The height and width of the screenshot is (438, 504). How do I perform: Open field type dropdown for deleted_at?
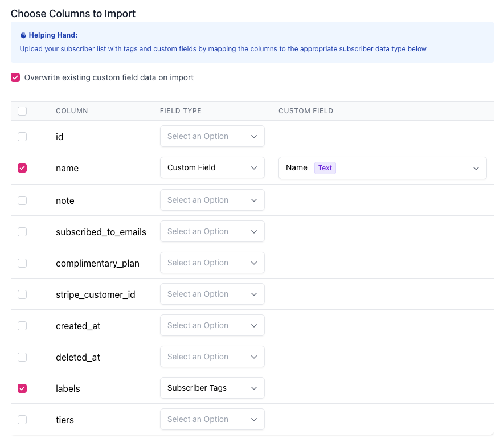click(212, 357)
